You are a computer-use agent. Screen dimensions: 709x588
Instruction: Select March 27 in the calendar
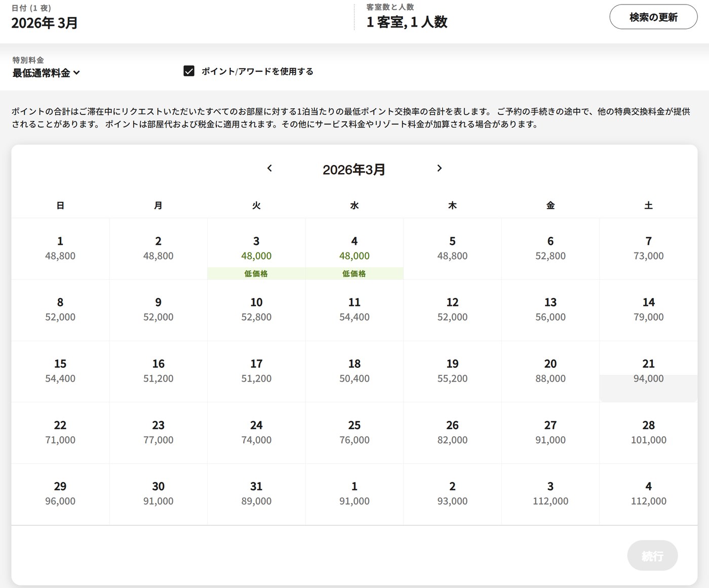click(550, 433)
